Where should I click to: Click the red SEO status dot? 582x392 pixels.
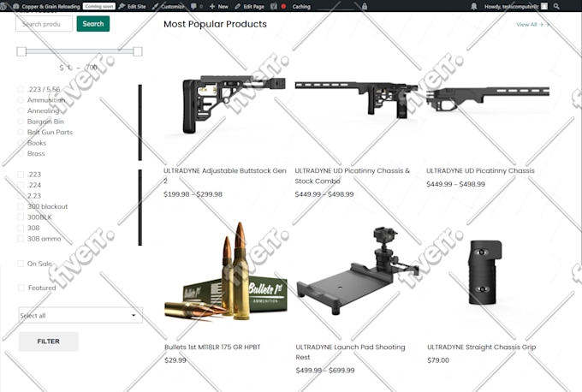(283, 6)
